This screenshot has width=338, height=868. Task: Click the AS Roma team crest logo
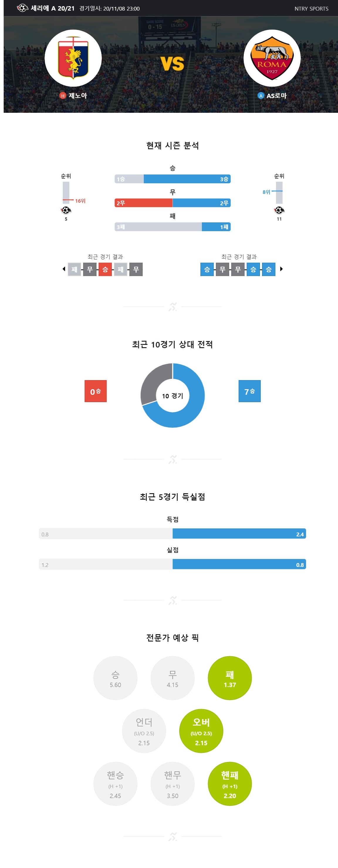272,58
